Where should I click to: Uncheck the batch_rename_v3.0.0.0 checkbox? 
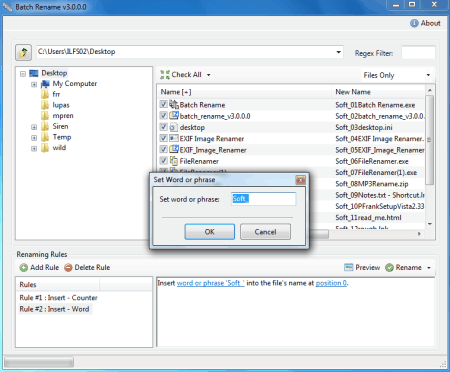click(163, 116)
